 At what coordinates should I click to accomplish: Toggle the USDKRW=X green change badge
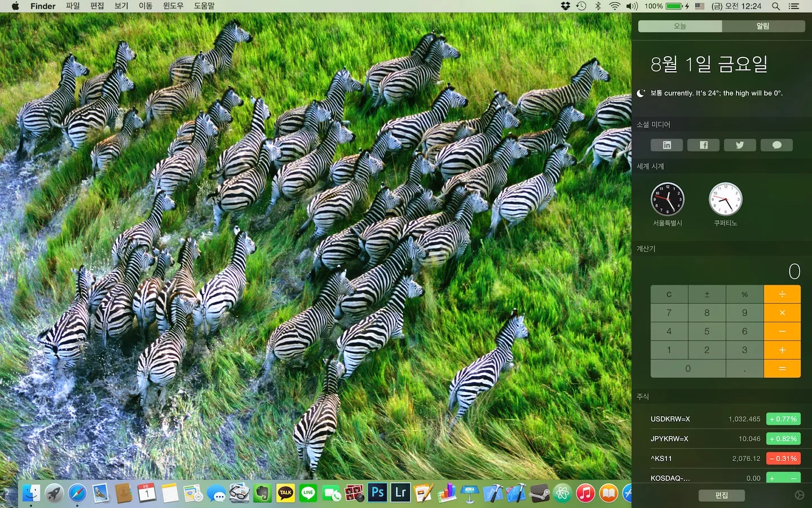[783, 419]
